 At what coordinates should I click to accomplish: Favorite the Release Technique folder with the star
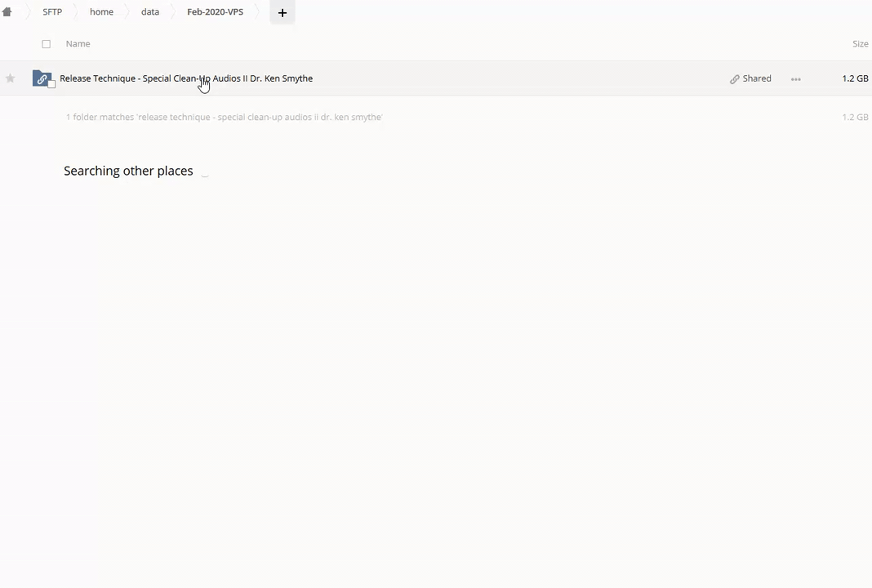point(10,78)
